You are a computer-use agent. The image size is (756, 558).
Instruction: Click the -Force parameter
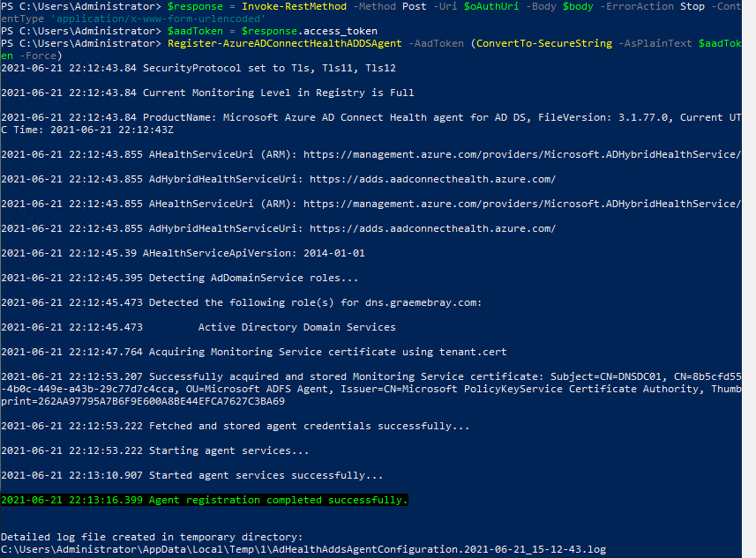tap(38, 56)
